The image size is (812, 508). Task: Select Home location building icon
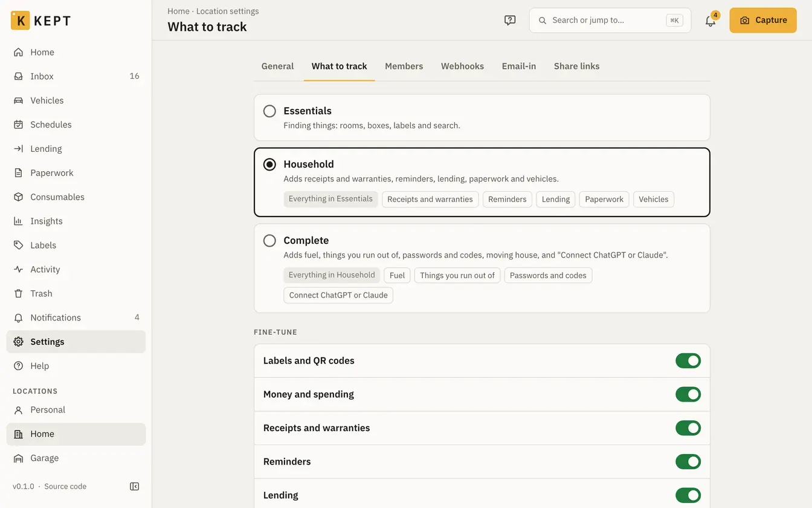pos(19,434)
